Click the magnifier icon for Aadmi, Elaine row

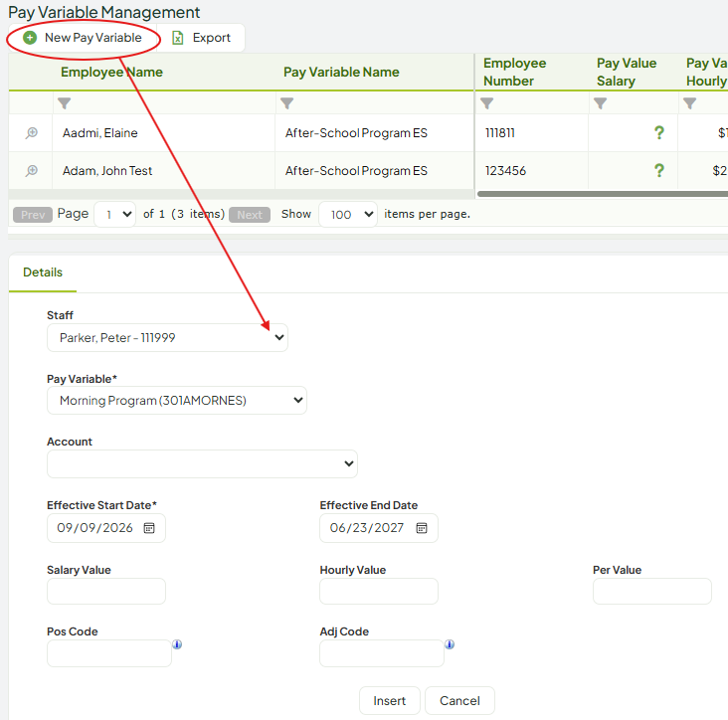point(31,133)
